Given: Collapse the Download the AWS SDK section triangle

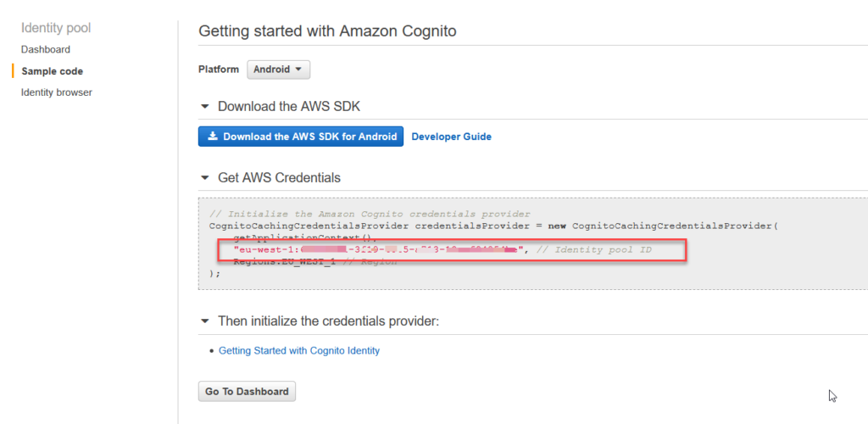Looking at the screenshot, I should click(x=204, y=107).
